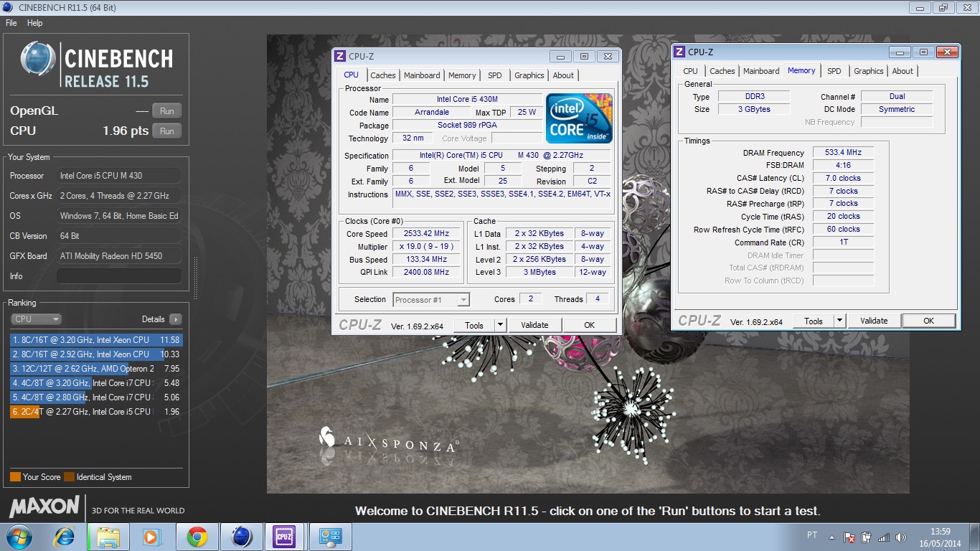Screen dimensions: 980x551
Task: Open the volume tray icon
Action: (902, 537)
